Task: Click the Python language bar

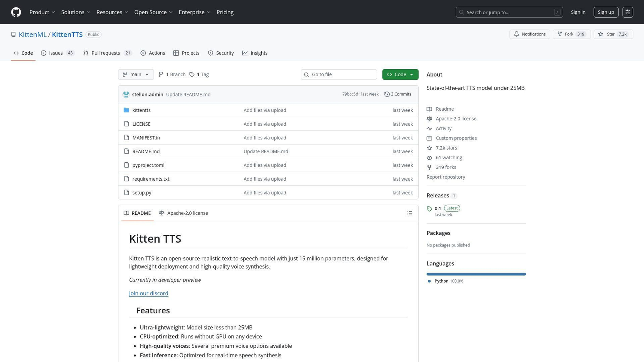Action: [x=476, y=274]
